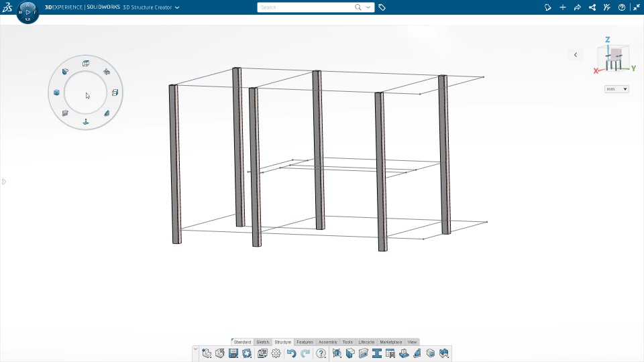Switch to the Tools tab
Screen dimensions: 644x362
pos(347,342)
